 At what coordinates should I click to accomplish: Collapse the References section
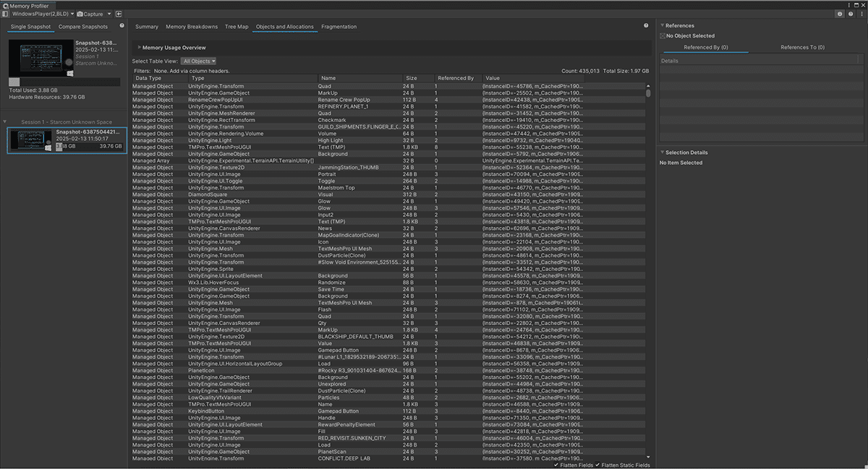tap(662, 25)
